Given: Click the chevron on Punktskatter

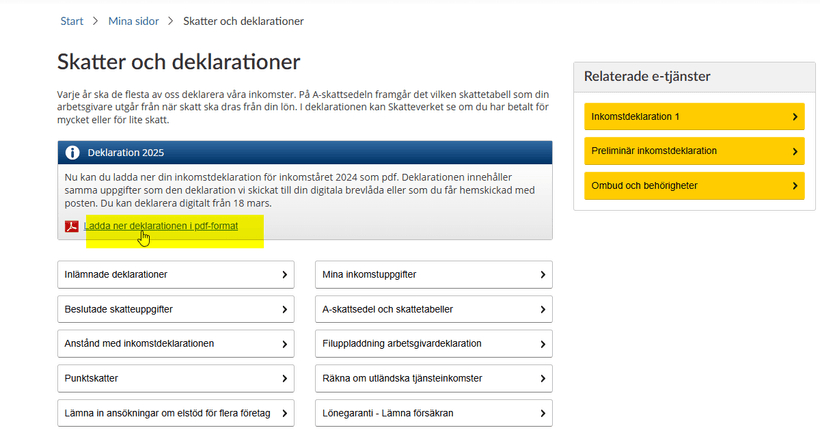Looking at the screenshot, I should click(x=285, y=378).
